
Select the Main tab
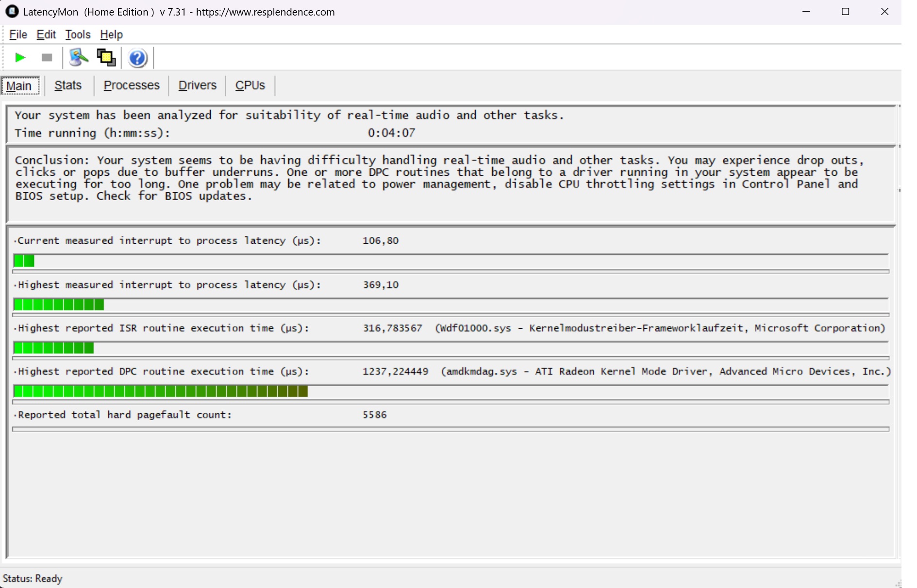click(x=19, y=86)
